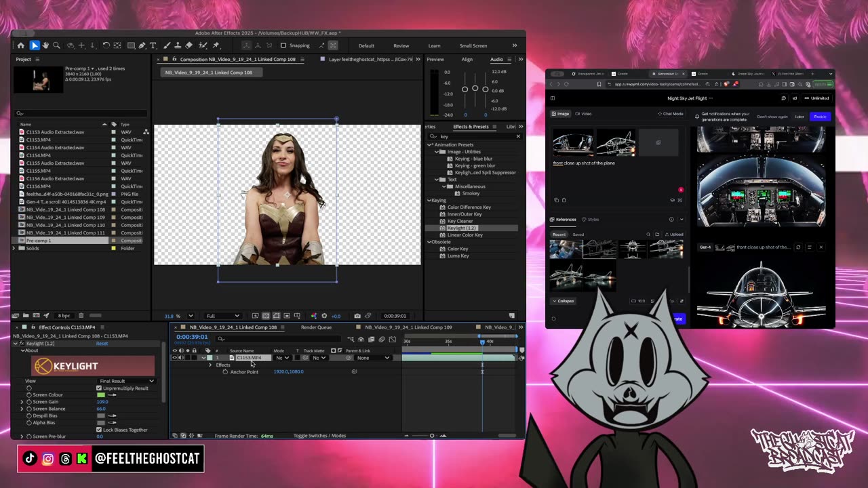Click Reset for Keylight effect
The height and width of the screenshot is (488, 868).
tap(102, 344)
